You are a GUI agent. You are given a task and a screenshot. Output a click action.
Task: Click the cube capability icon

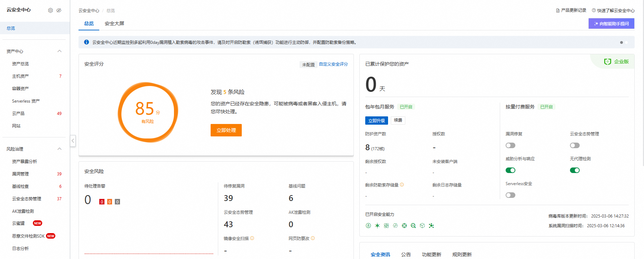tap(422, 226)
